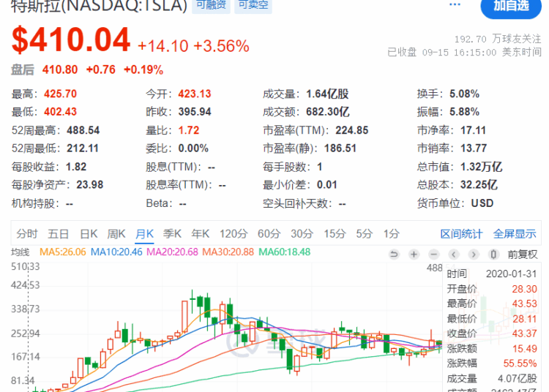Click the 收盘价 43.37 tooltip value
This screenshot has width=549, height=392.
point(525,333)
